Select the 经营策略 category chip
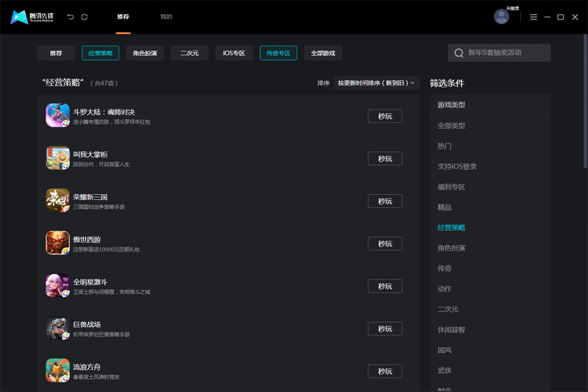 point(101,53)
